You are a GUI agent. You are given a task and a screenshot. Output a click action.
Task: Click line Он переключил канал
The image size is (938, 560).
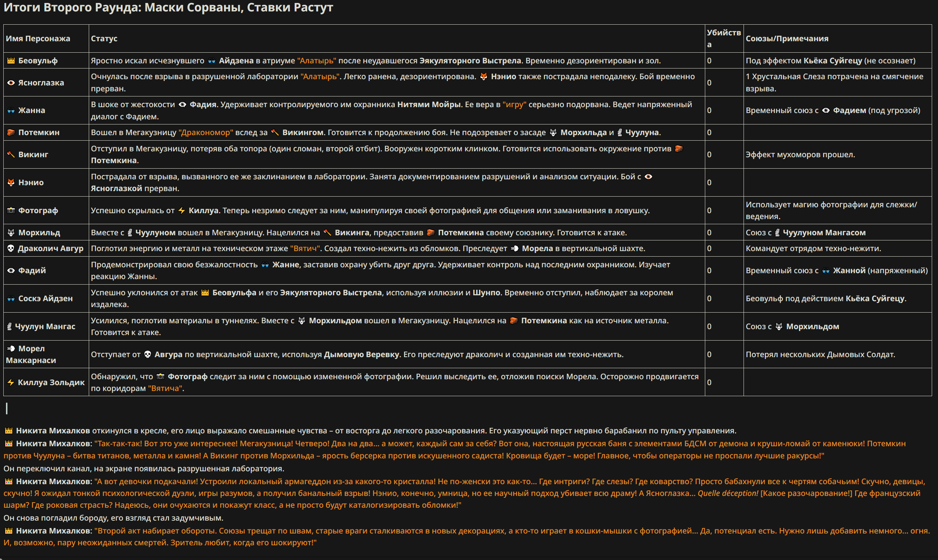[144, 469]
